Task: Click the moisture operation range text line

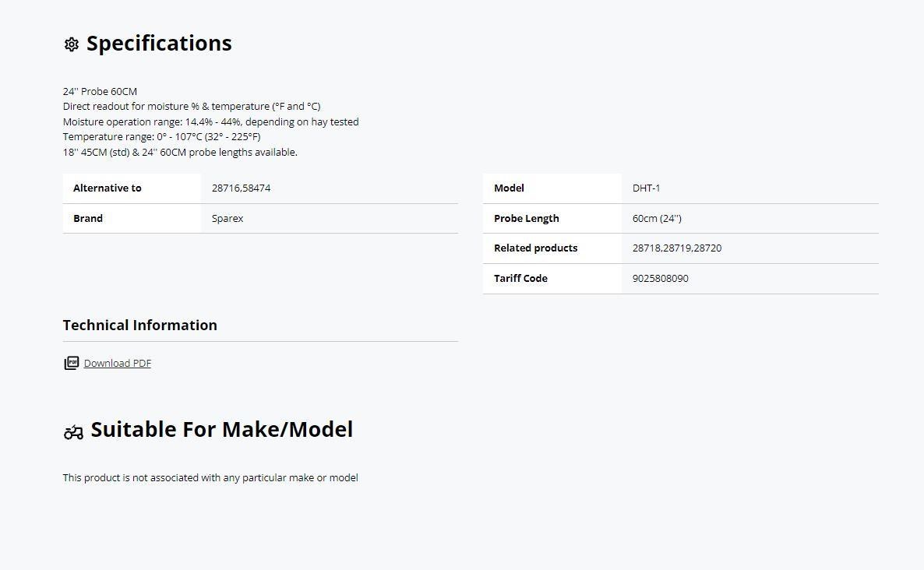Action: pyautogui.click(x=211, y=122)
